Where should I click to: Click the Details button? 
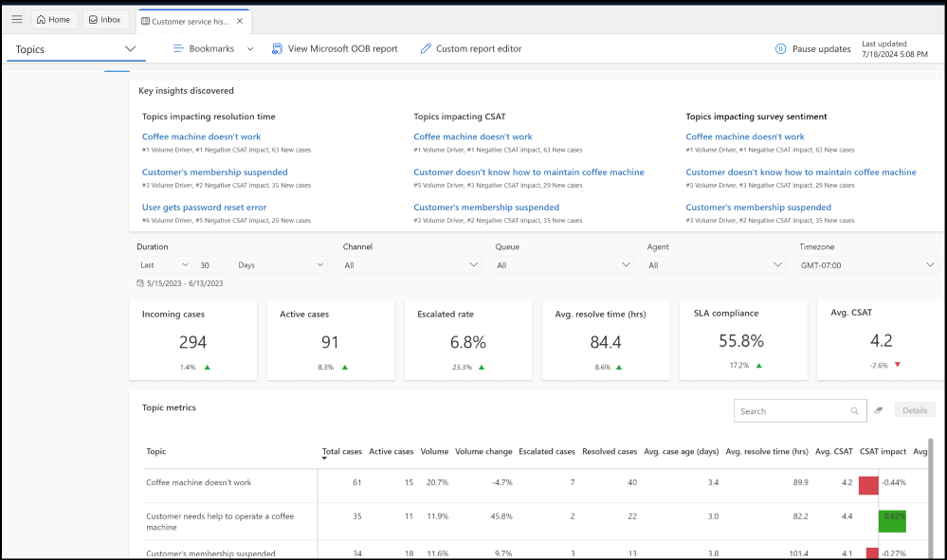(x=915, y=410)
